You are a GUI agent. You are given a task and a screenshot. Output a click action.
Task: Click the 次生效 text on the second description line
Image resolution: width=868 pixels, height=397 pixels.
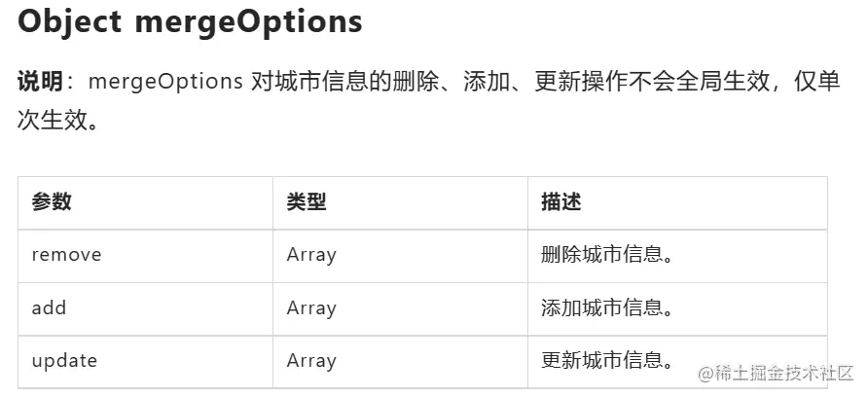click(53, 124)
